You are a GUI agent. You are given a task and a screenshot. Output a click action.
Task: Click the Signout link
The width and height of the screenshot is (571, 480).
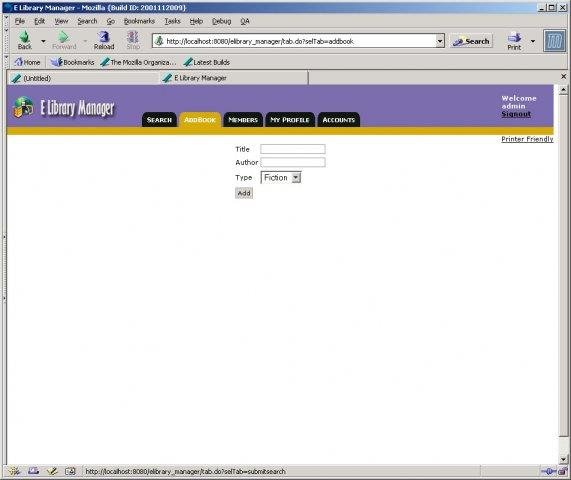tap(516, 114)
